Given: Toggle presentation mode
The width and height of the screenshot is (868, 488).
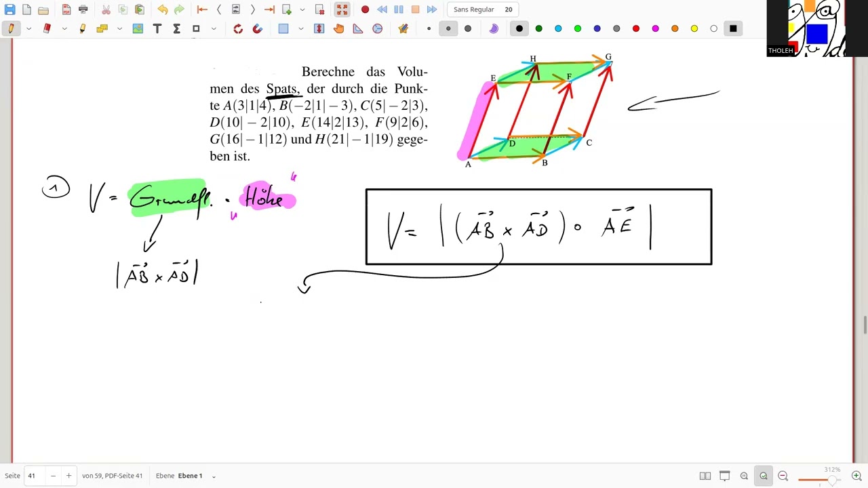Looking at the screenshot, I should (725, 476).
